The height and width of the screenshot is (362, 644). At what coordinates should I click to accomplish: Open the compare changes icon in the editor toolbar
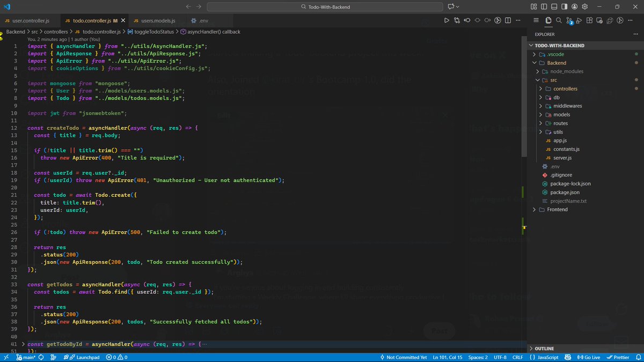click(457, 20)
